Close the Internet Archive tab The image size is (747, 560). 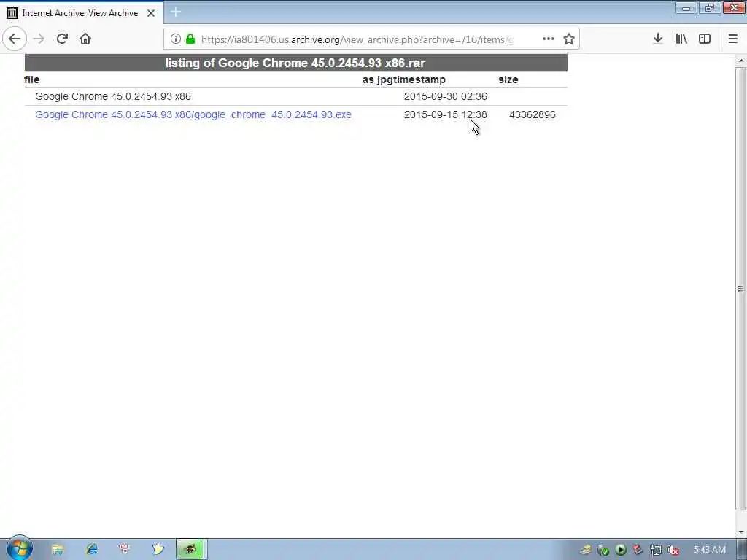point(151,13)
